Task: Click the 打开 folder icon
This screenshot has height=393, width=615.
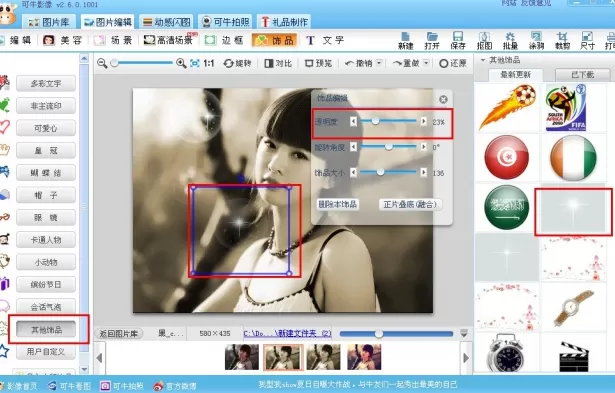Action: point(431,41)
